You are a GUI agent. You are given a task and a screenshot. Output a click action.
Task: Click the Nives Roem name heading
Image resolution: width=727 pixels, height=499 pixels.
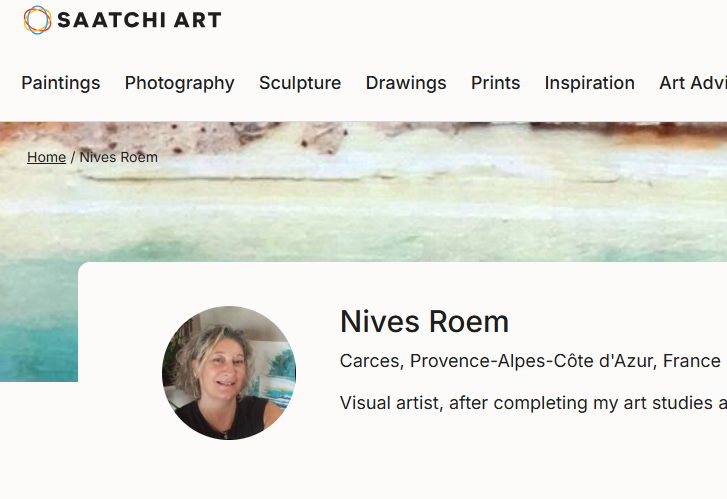click(424, 322)
